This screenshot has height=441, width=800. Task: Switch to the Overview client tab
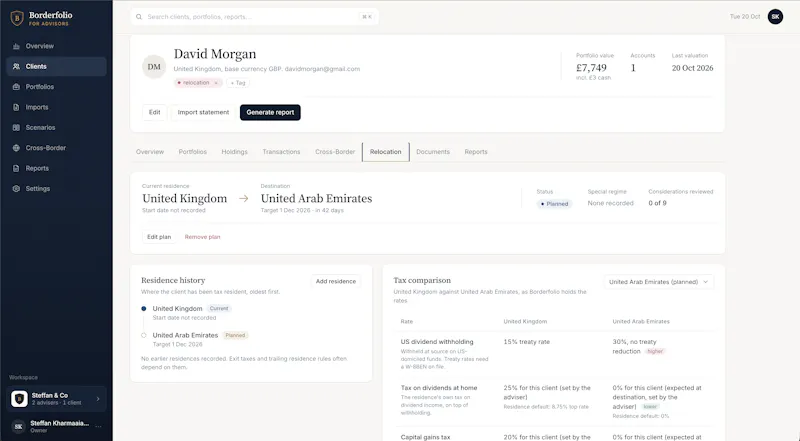pos(150,152)
